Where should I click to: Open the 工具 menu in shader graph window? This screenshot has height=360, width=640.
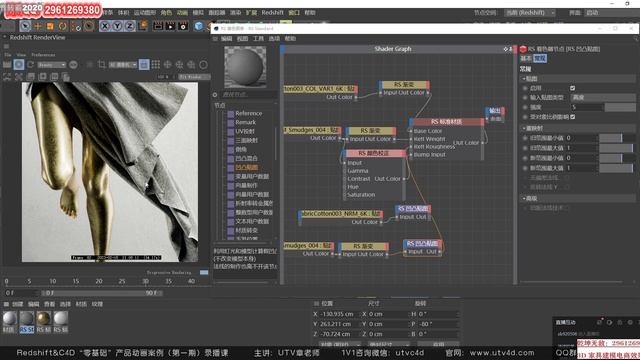click(x=258, y=38)
